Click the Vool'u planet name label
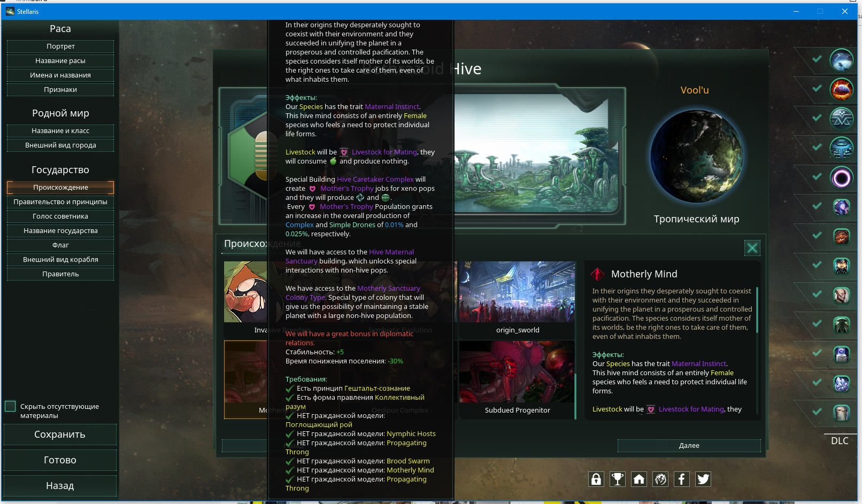 [x=695, y=90]
